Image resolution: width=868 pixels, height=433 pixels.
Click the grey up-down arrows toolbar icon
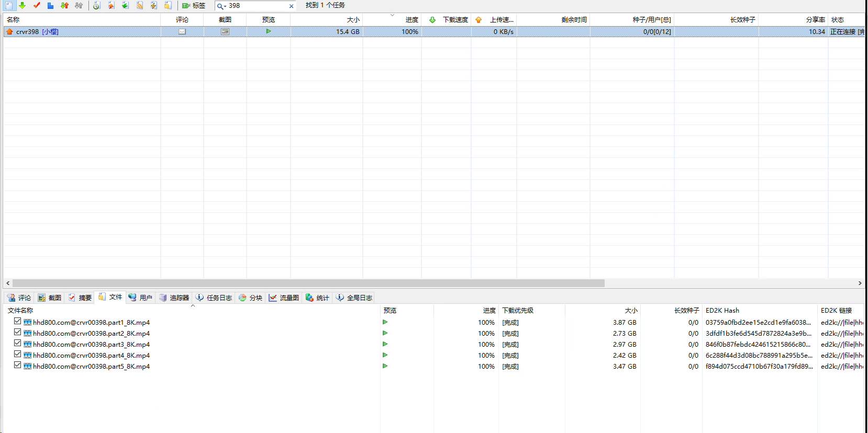[79, 6]
